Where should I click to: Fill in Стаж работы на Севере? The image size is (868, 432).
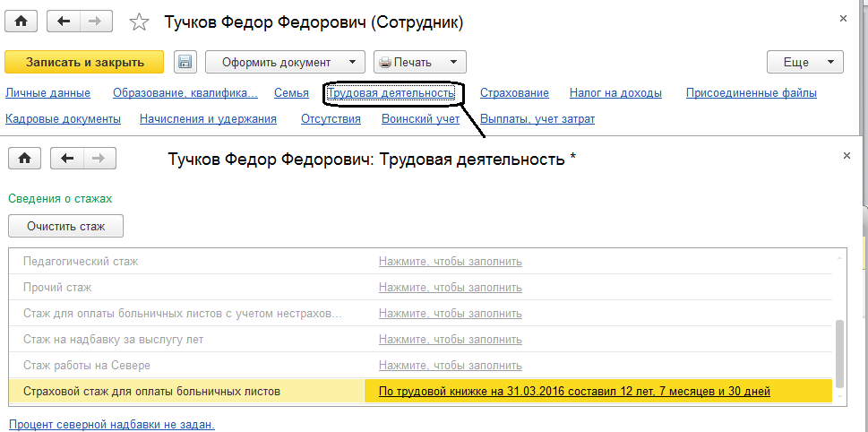450,366
